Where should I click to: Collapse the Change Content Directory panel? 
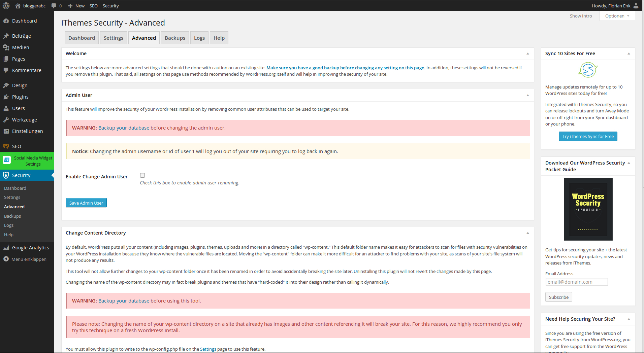click(x=528, y=233)
